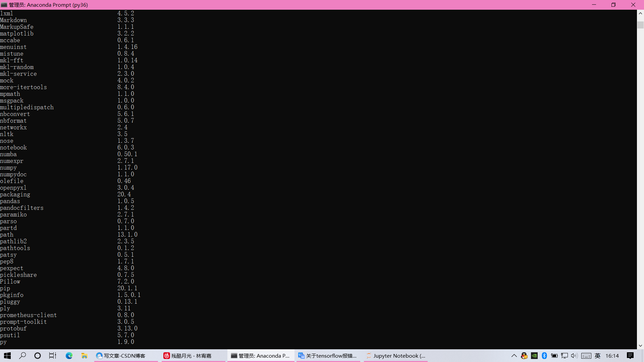Image resolution: width=644 pixels, height=362 pixels.
Task: Open the notification action center
Action: click(x=630, y=356)
